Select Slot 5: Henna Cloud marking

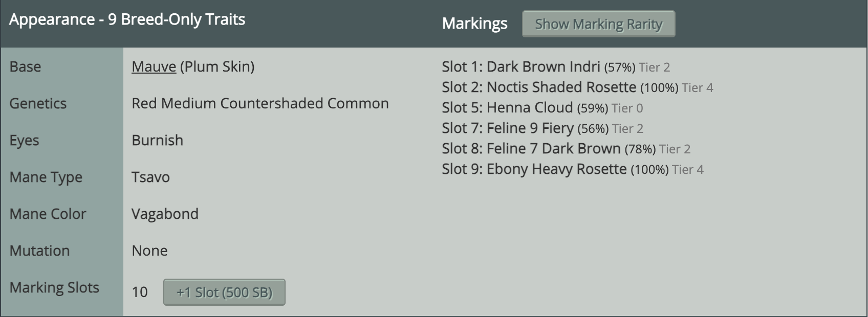(x=542, y=108)
